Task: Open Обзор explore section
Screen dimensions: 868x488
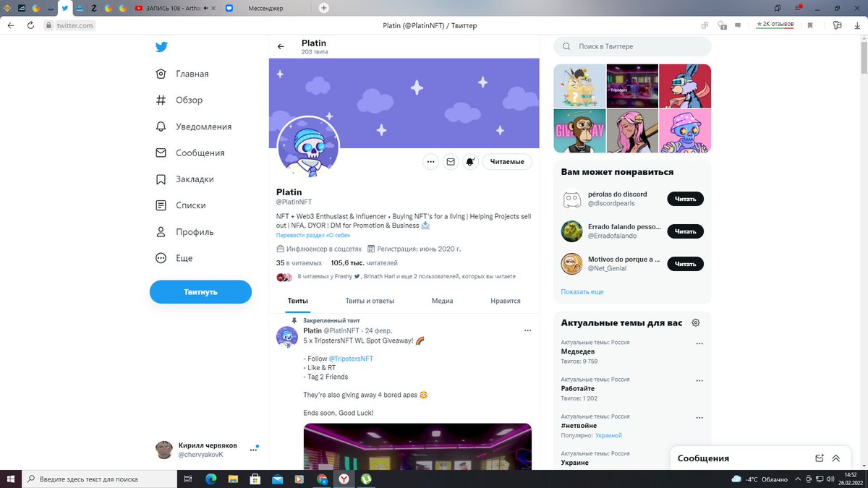Action: pos(179,100)
